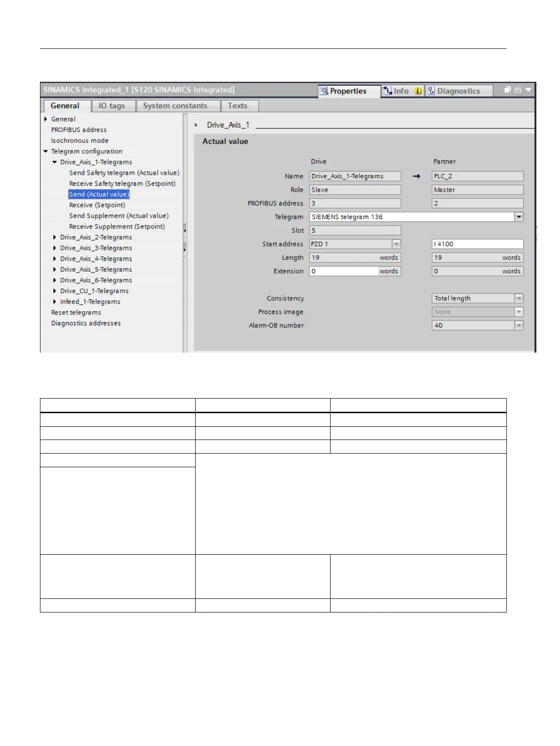Expand the Drive_Axis_4-Telegrams node
Screen dimensions: 560x746
coord(55,259)
